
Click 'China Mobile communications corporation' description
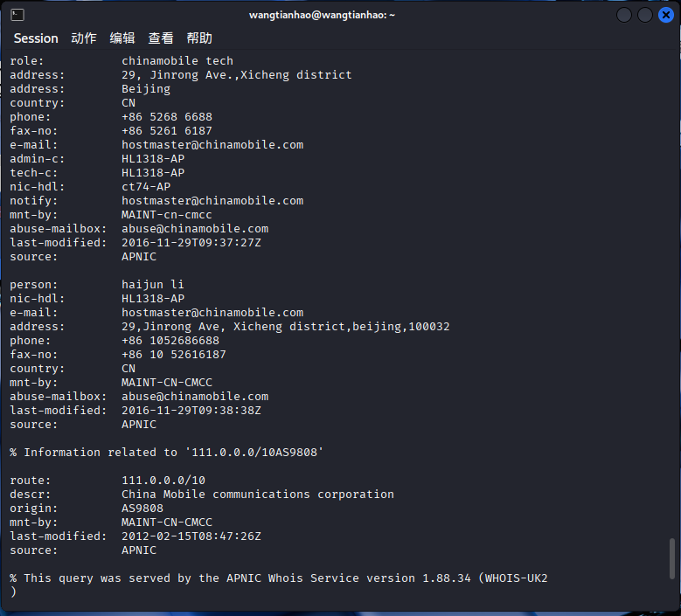pyautogui.click(x=258, y=494)
